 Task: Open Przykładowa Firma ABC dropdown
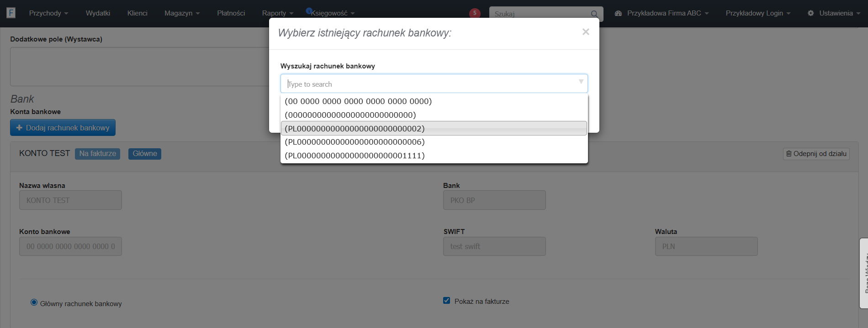click(667, 13)
